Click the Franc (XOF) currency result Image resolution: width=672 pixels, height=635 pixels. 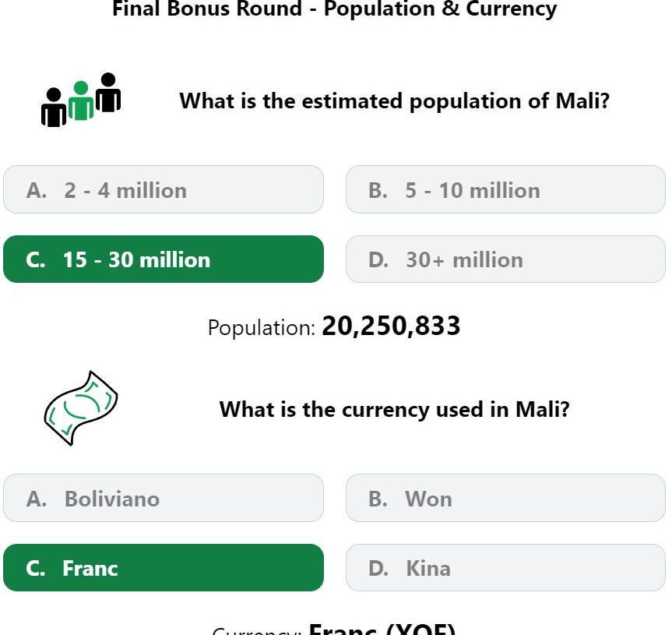(x=382, y=630)
